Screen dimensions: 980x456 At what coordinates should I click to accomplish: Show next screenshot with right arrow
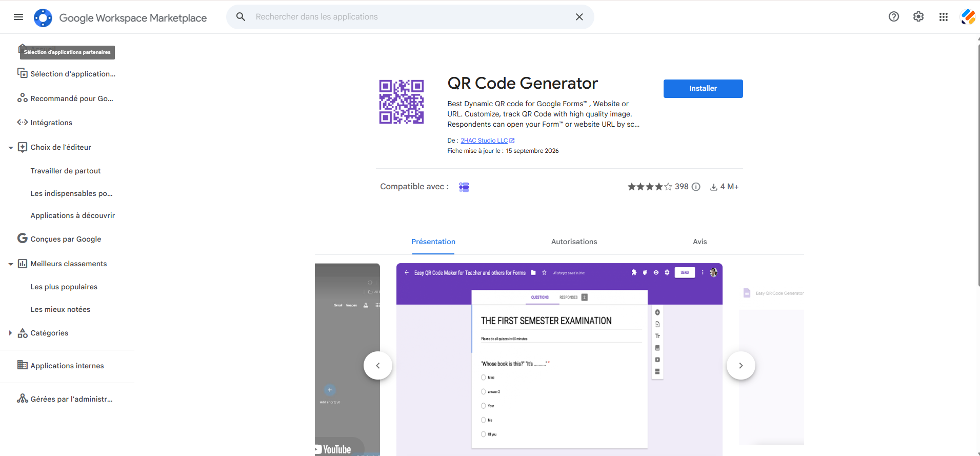tap(741, 366)
